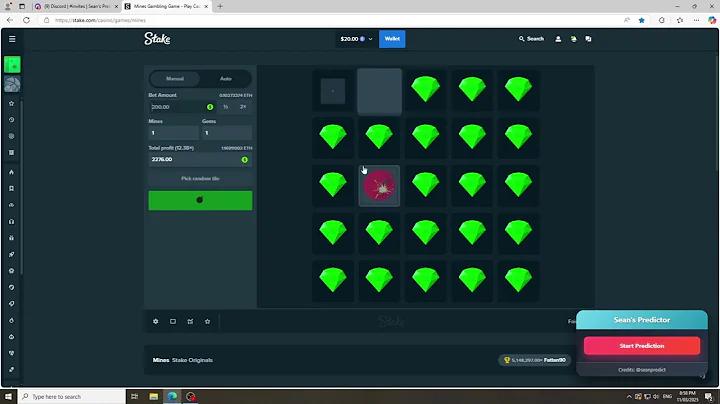Click the Mines game title text

[161, 360]
